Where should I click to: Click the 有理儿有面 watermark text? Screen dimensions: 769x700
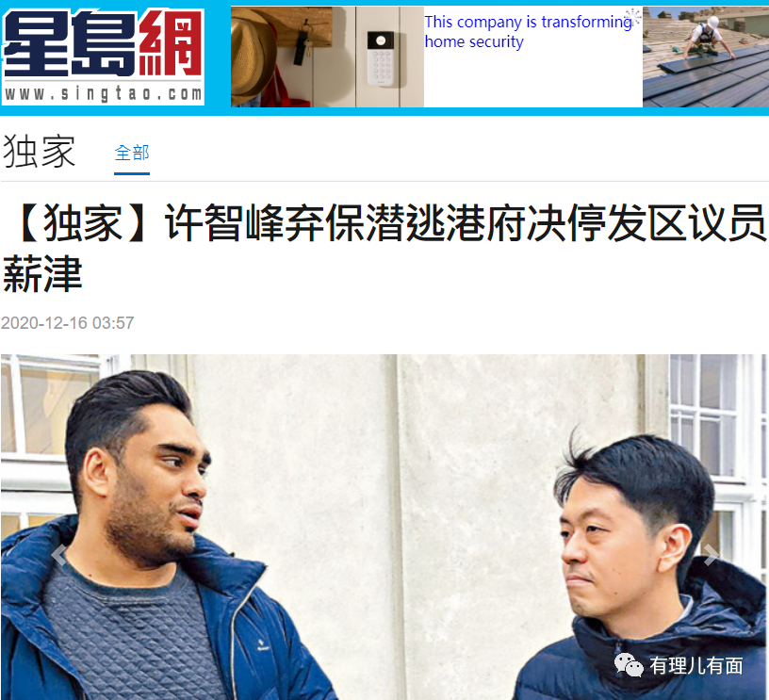[x=695, y=666]
